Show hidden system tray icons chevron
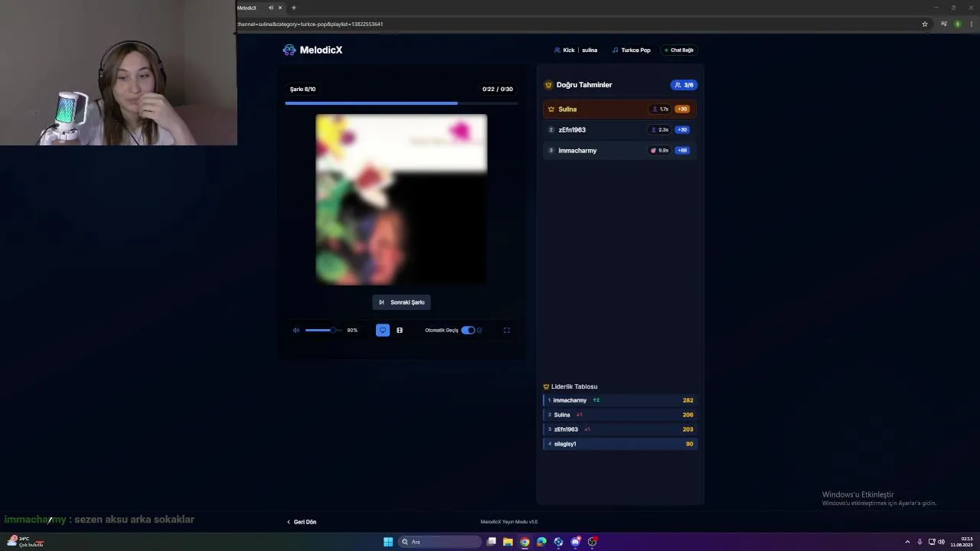980x551 pixels. point(907,542)
